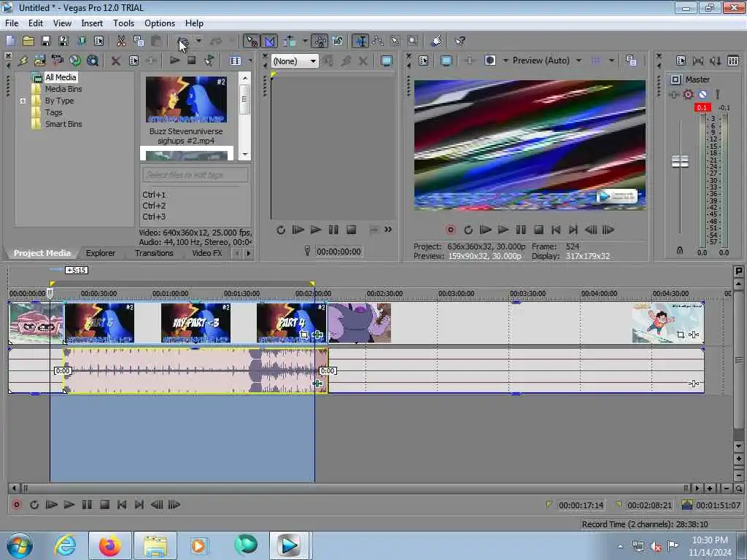
Task: Select the Envelope Edit tool
Action: tap(379, 42)
